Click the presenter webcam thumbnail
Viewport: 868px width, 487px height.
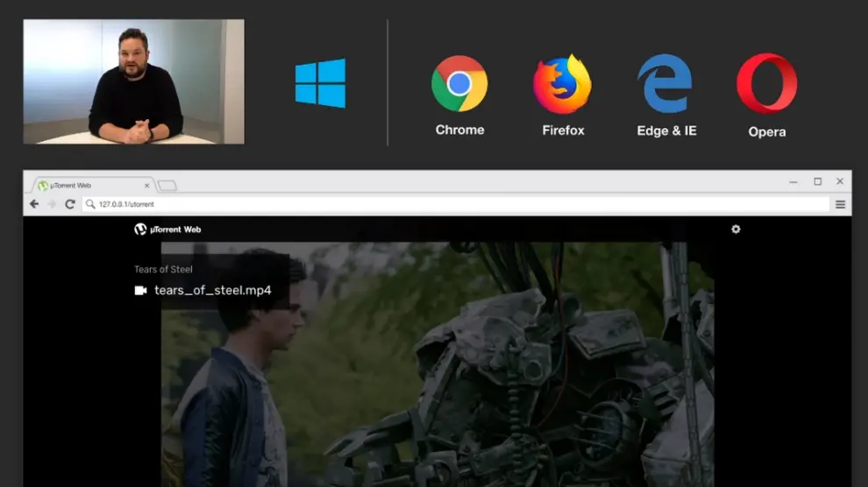click(133, 81)
